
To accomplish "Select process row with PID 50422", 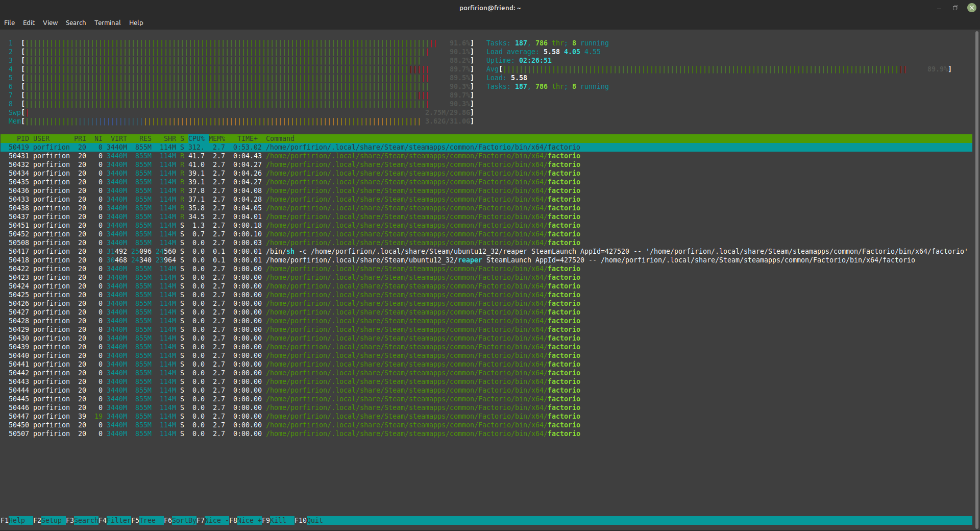I will pyautogui.click(x=486, y=269).
